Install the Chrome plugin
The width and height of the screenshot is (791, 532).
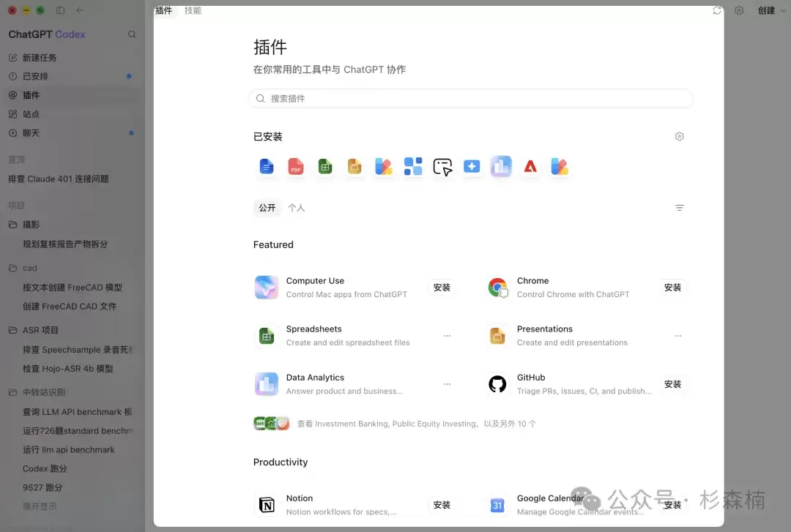(x=672, y=288)
